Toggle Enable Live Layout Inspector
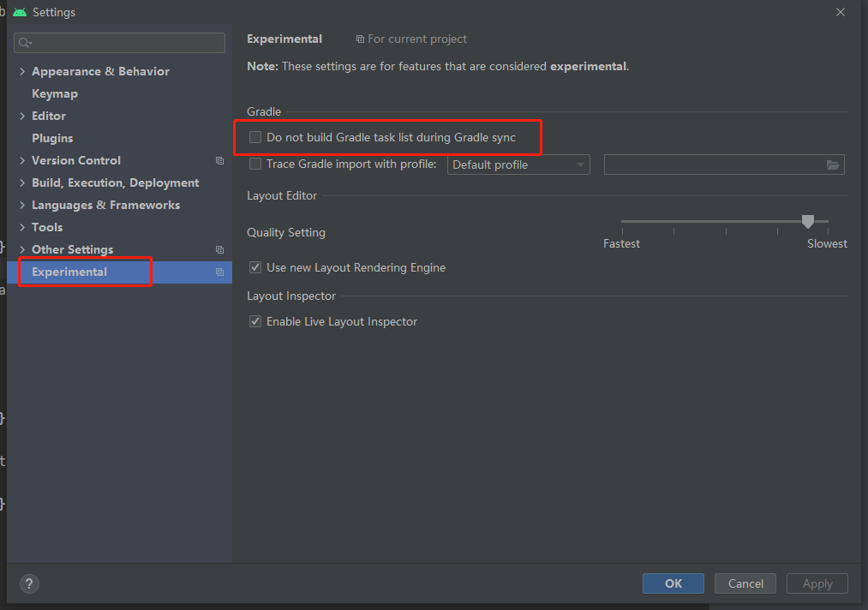The height and width of the screenshot is (610, 868). tap(254, 320)
